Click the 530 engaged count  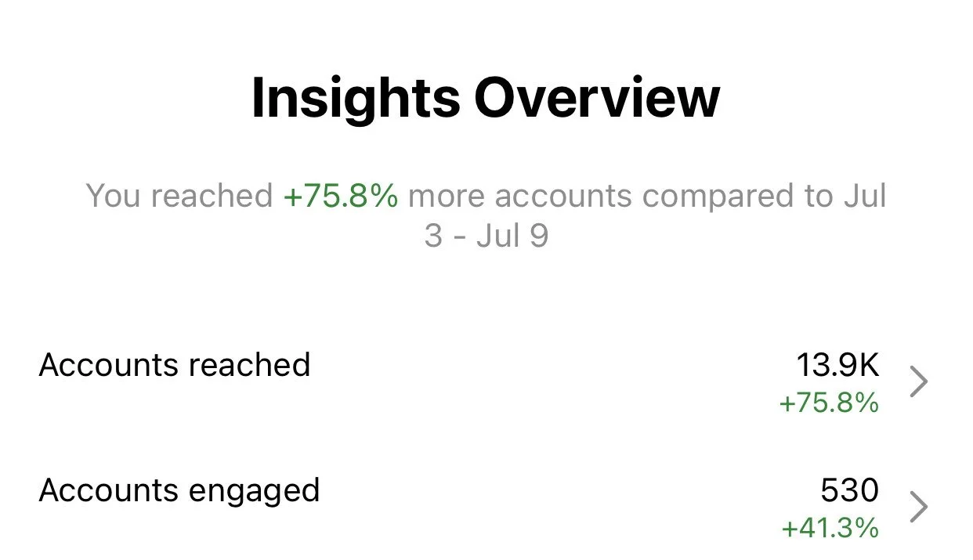[849, 491]
